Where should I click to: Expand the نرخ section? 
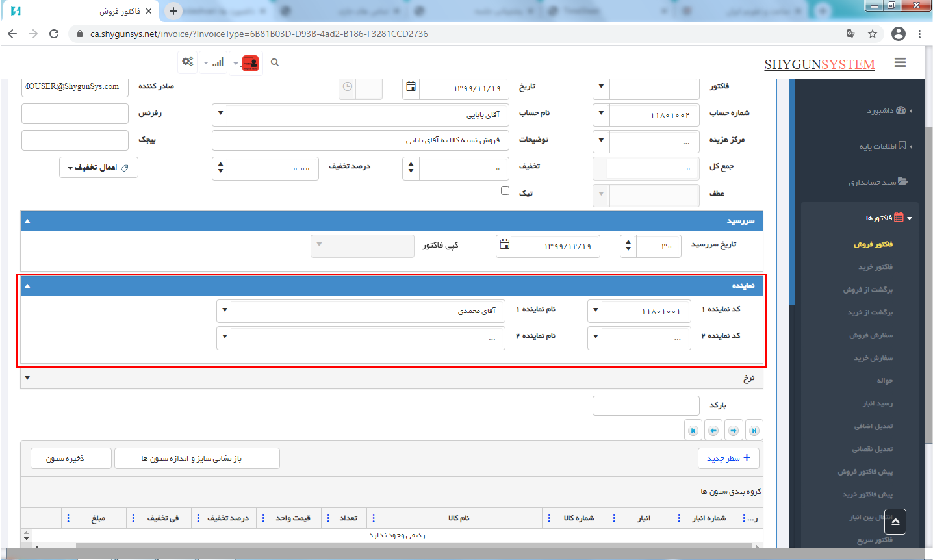coord(27,378)
